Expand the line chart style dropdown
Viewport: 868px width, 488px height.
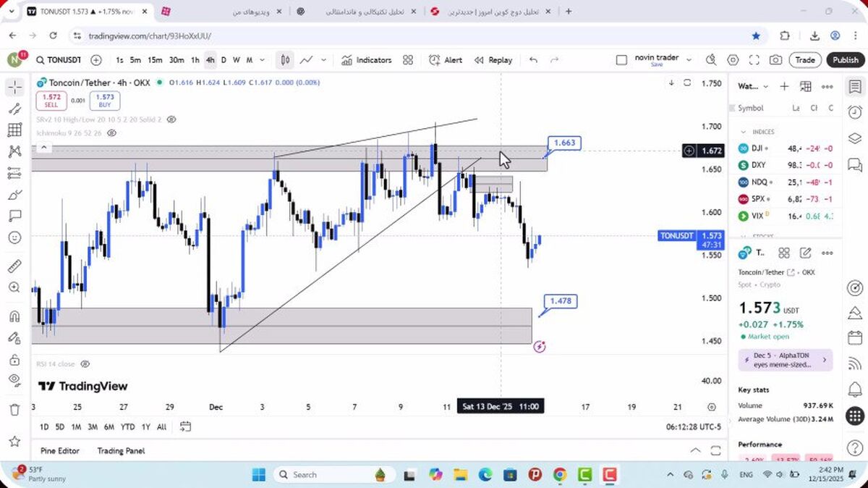(x=323, y=60)
